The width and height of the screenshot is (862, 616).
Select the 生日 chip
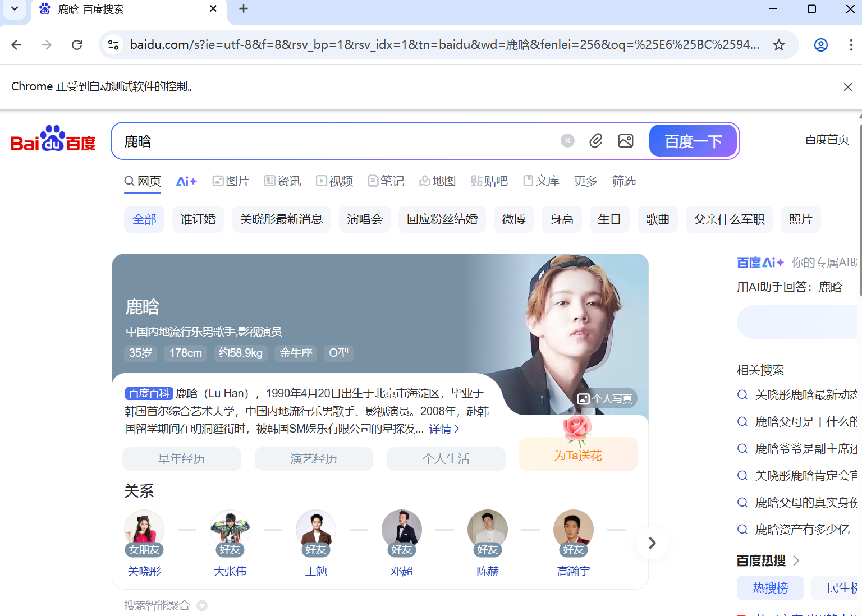tap(609, 219)
